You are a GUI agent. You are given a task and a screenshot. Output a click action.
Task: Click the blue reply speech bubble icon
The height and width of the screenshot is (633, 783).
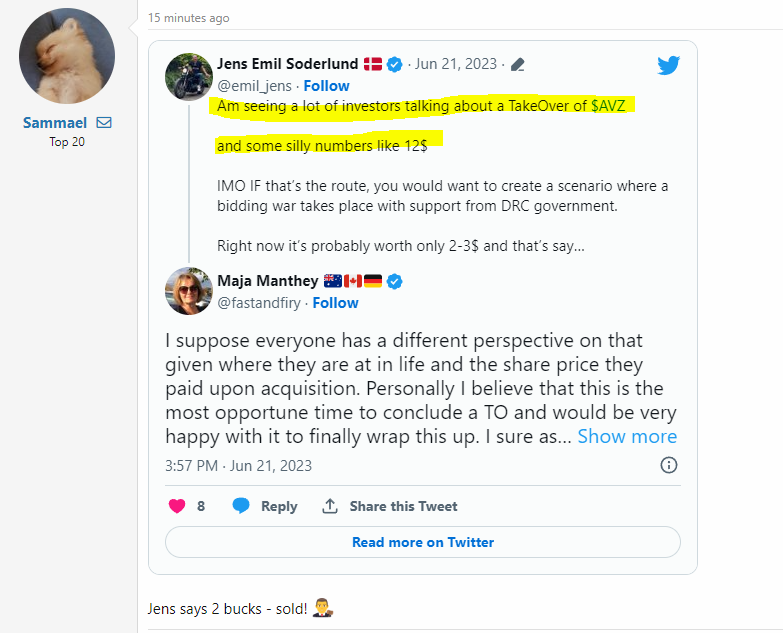coord(241,506)
